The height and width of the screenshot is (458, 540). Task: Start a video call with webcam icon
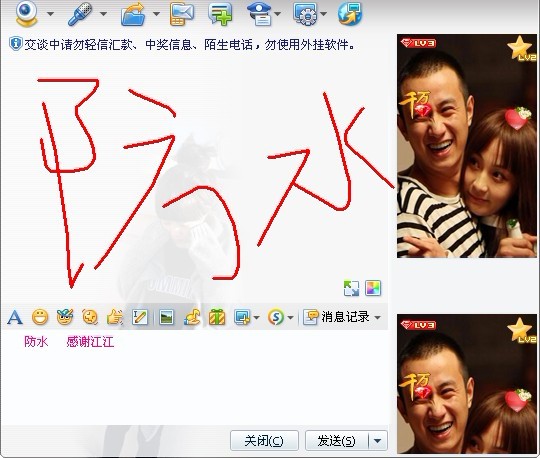tap(26, 14)
